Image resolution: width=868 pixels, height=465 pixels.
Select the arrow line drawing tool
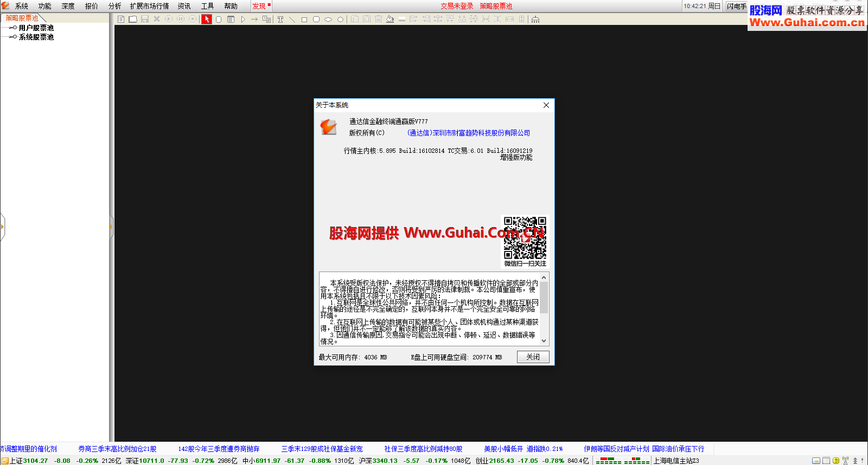tap(254, 19)
